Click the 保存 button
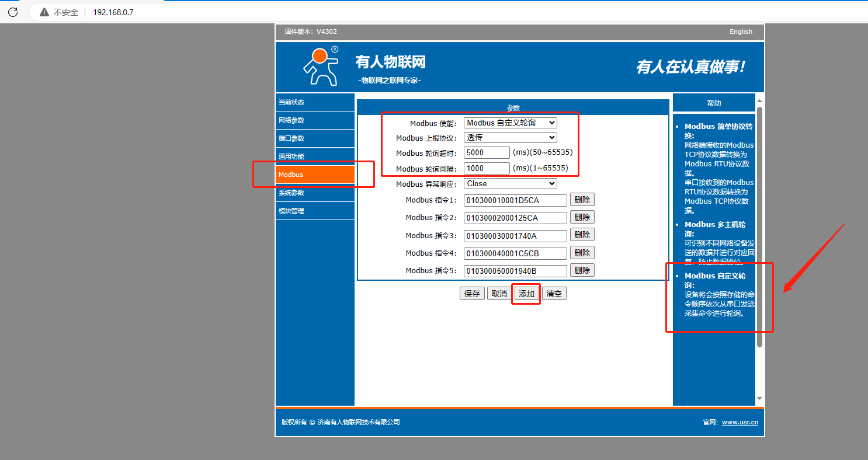The width and height of the screenshot is (868, 460). [x=472, y=294]
